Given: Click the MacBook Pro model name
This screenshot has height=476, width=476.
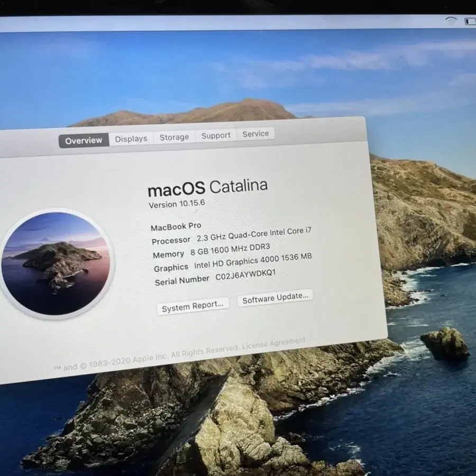Looking at the screenshot, I should pyautogui.click(x=176, y=226).
